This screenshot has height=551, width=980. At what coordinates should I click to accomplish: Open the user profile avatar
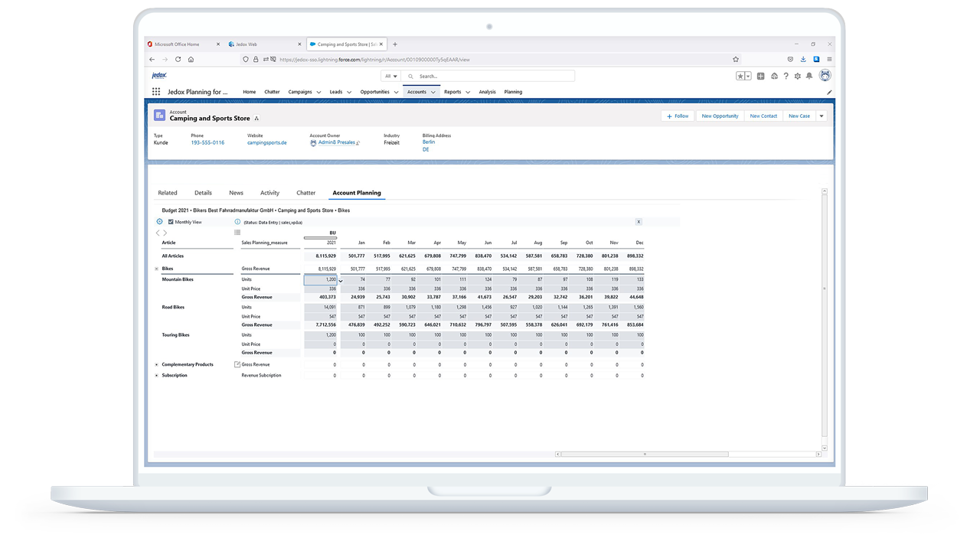pos(825,75)
